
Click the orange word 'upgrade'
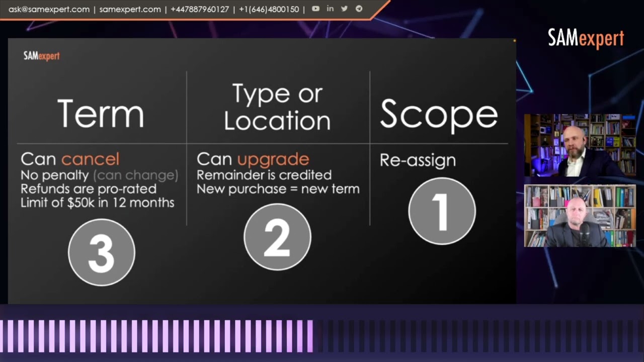(273, 160)
